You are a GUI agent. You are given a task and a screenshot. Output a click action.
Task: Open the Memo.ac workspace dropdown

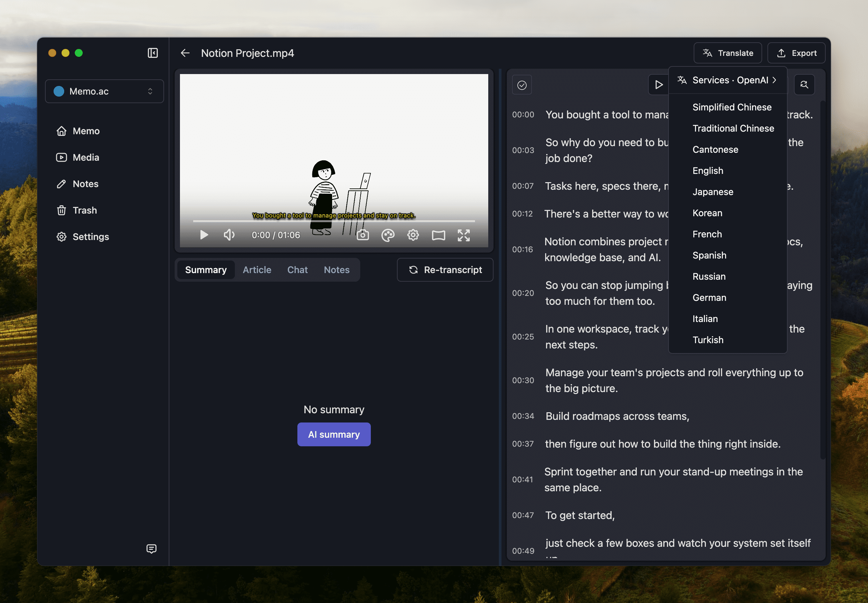[104, 91]
